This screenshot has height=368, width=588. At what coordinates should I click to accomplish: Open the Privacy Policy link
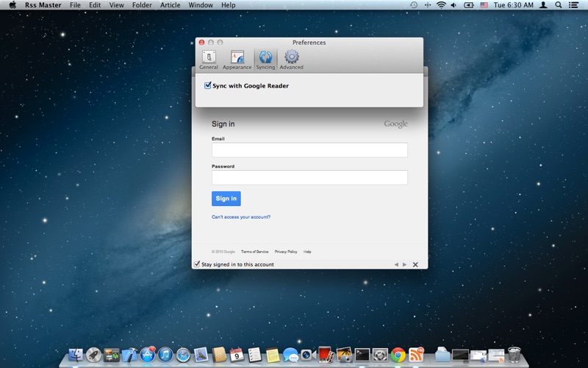click(286, 252)
